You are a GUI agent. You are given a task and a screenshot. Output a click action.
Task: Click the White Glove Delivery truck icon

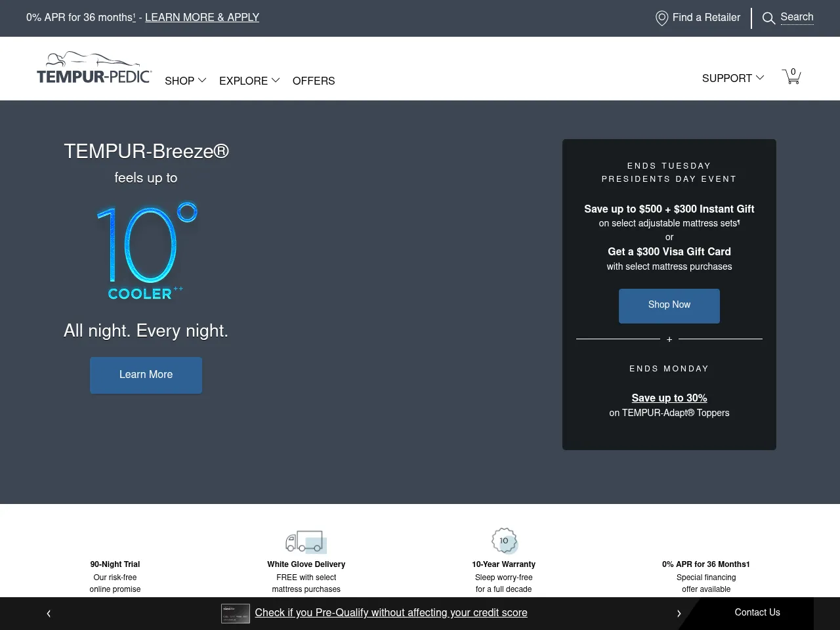(x=306, y=541)
